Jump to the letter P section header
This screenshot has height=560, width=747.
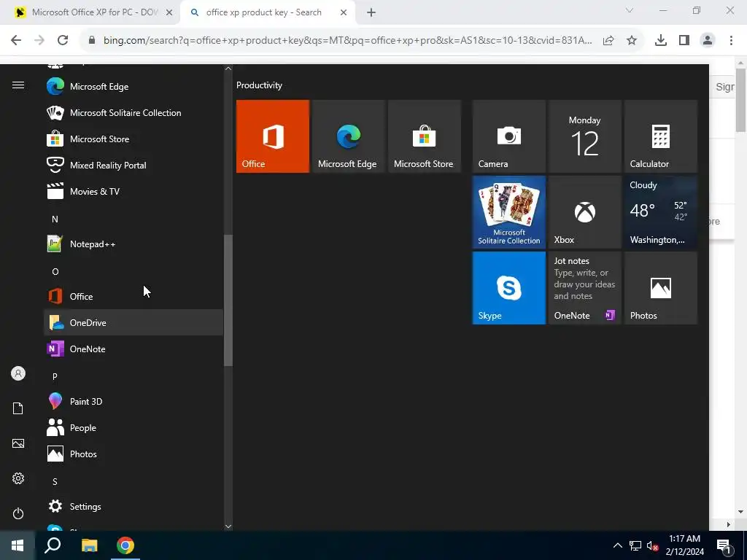tap(55, 376)
